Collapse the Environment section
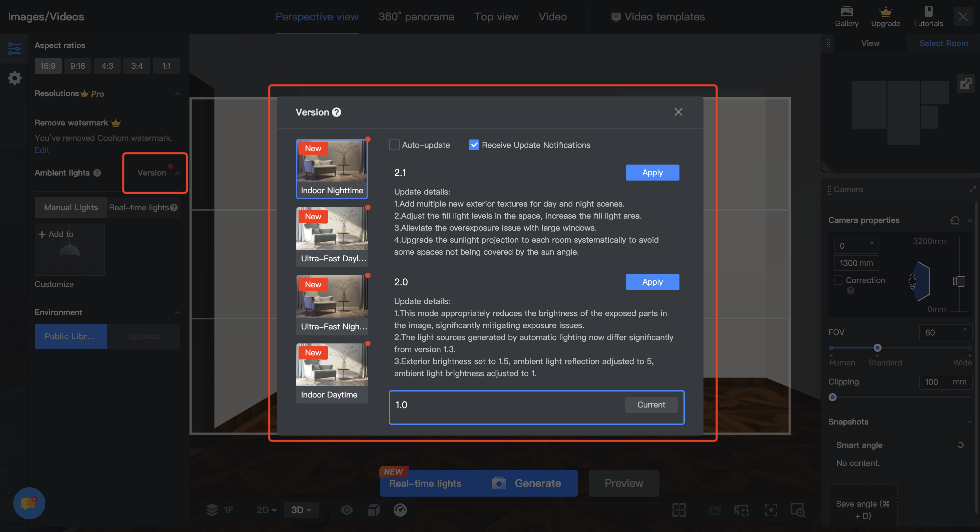Image resolution: width=980 pixels, height=532 pixels. [177, 312]
